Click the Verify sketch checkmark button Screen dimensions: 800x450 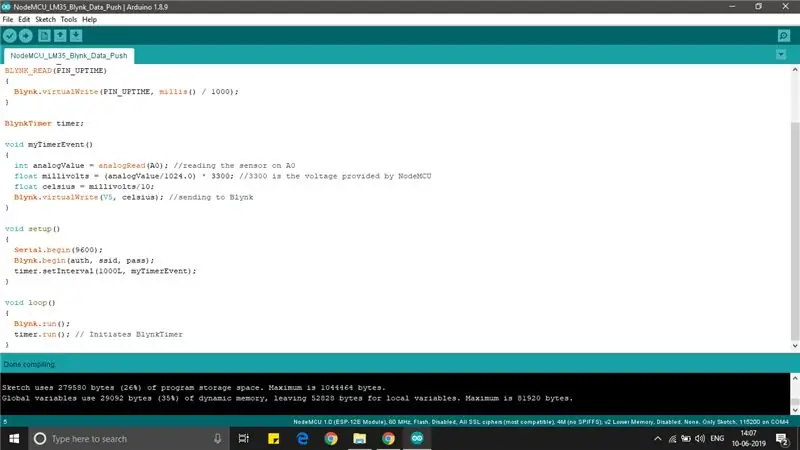tap(10, 36)
